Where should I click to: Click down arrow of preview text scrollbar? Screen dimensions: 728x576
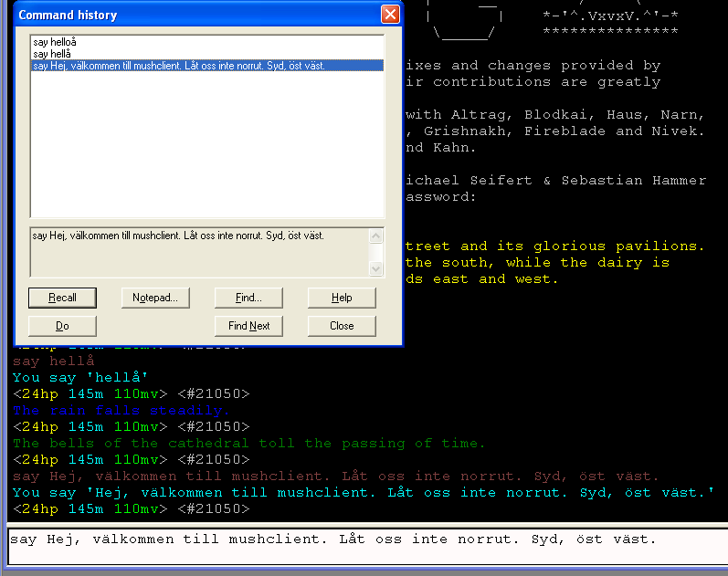click(375, 268)
